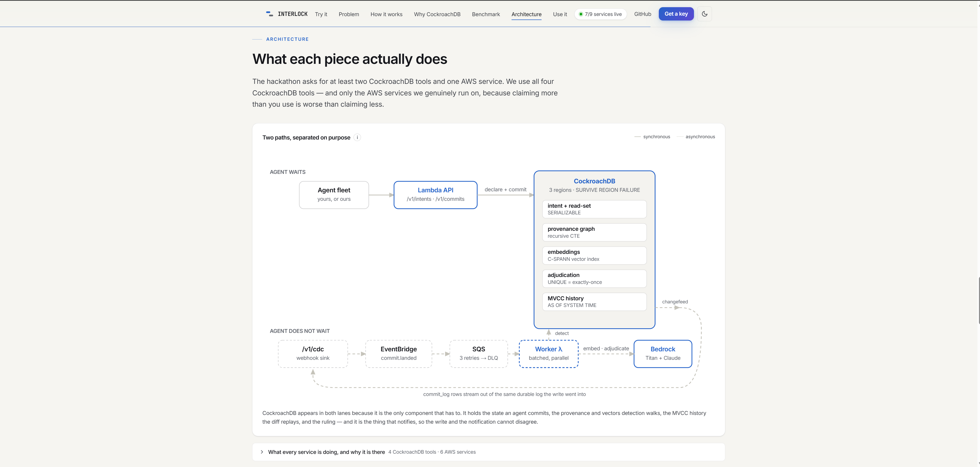This screenshot has width=980, height=467.
Task: Open the info icon beside 'Two paths, separated on purpose'
Action: pos(357,138)
